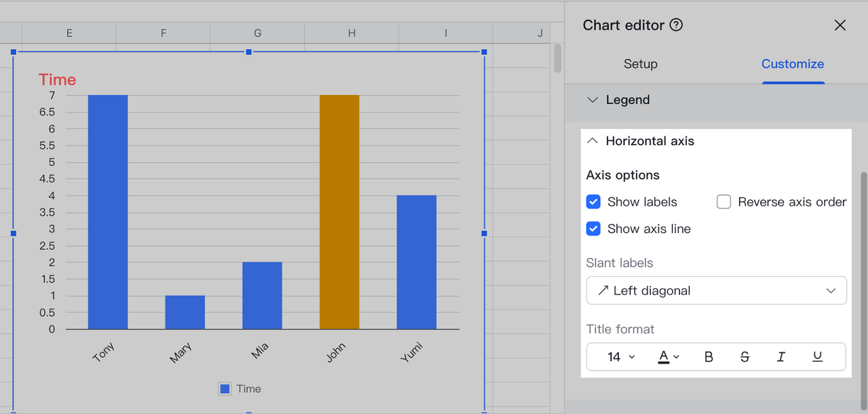Image resolution: width=868 pixels, height=414 pixels.
Task: Select the Customize tab
Action: [x=792, y=64]
